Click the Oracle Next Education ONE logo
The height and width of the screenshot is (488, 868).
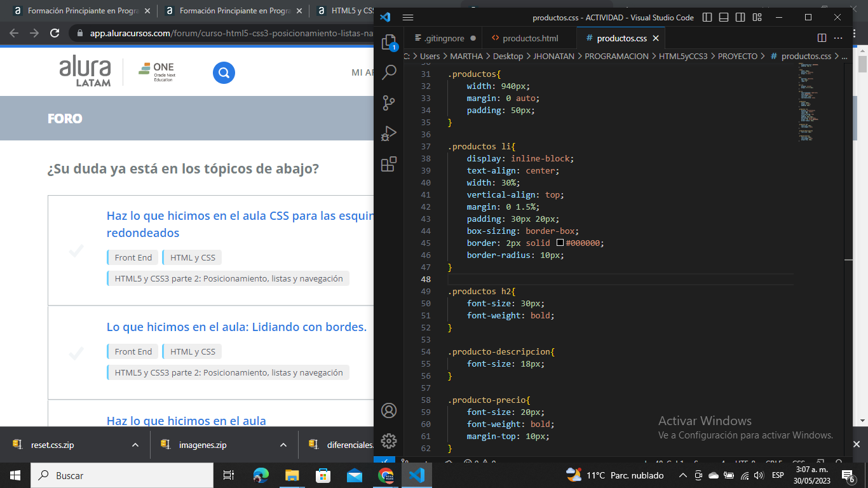tap(156, 72)
